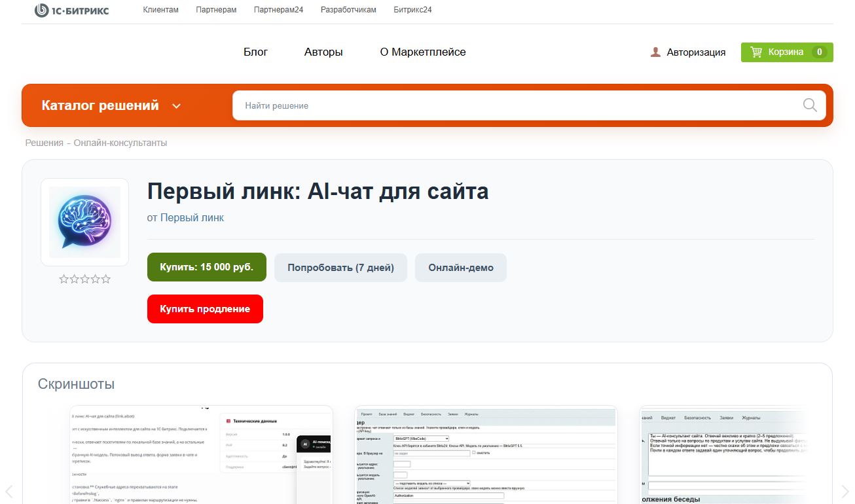Click the Авторизация link
This screenshot has height=504, width=855.
(x=696, y=52)
